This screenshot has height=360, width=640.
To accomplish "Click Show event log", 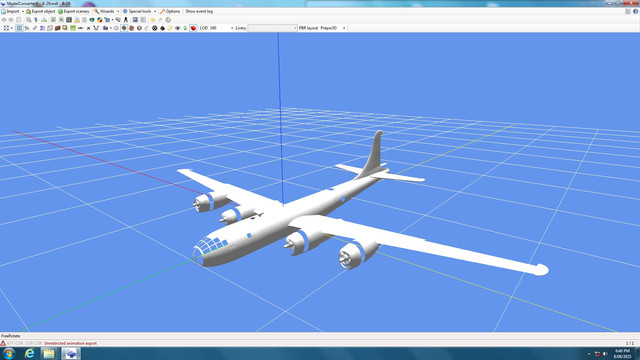I will point(199,11).
